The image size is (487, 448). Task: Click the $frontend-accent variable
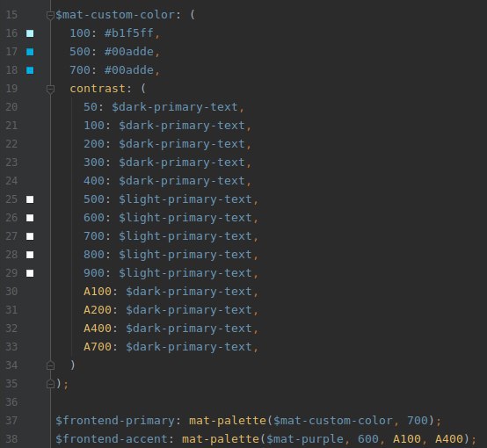pos(112,439)
